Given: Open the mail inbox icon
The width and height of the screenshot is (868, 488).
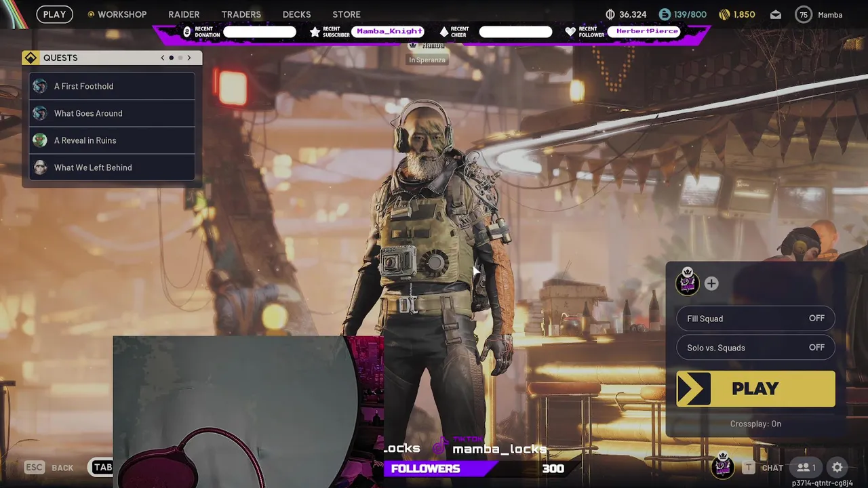Looking at the screenshot, I should pyautogui.click(x=776, y=14).
